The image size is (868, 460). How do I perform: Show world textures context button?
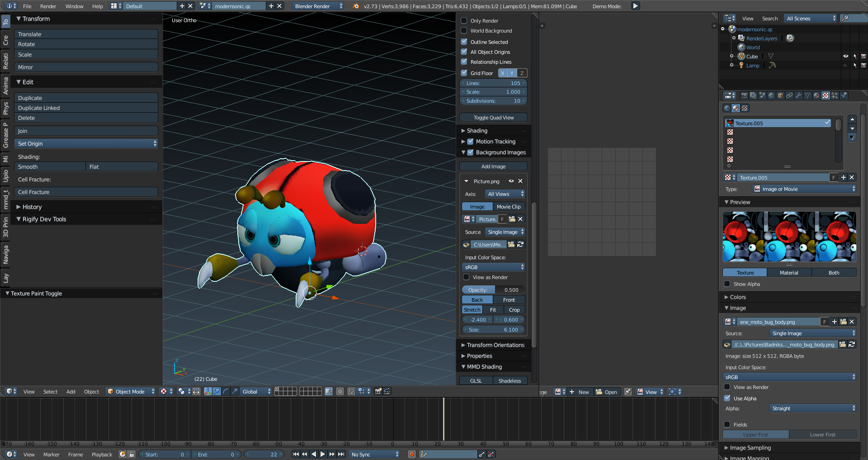click(x=727, y=108)
